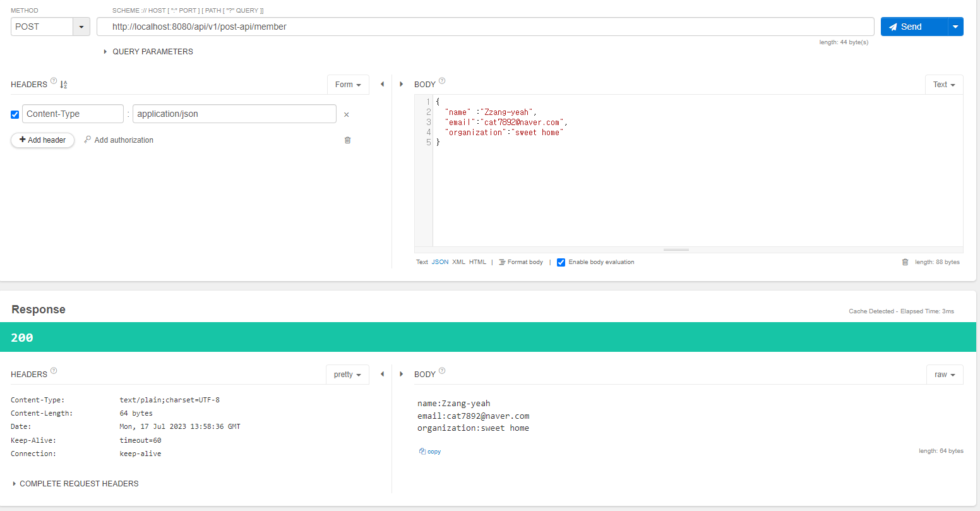This screenshot has height=511, width=980.
Task: Clear request body trash icon
Action: (905, 262)
